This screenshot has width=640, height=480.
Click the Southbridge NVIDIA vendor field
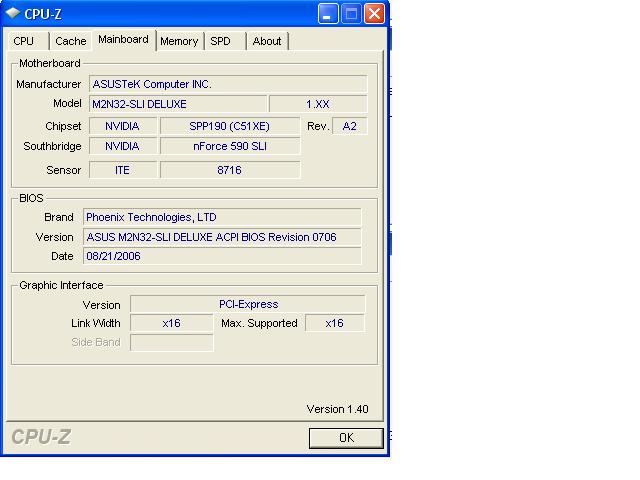[x=123, y=146]
